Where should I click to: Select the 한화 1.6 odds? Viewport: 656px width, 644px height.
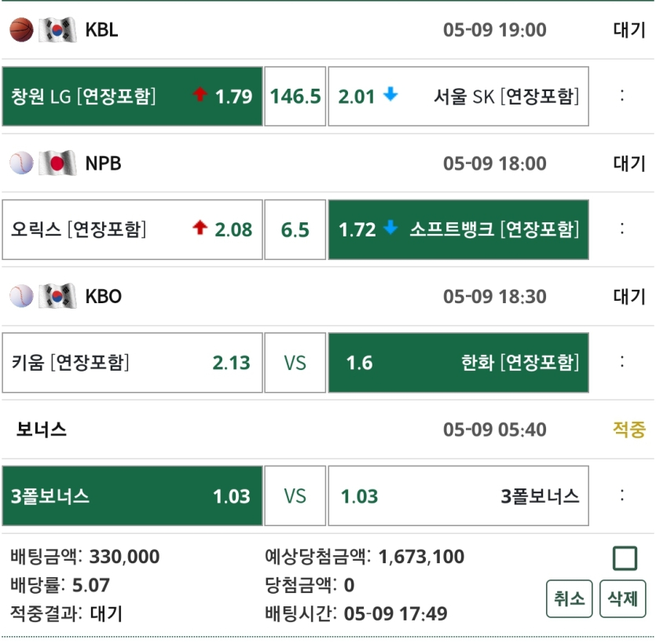[460, 362]
